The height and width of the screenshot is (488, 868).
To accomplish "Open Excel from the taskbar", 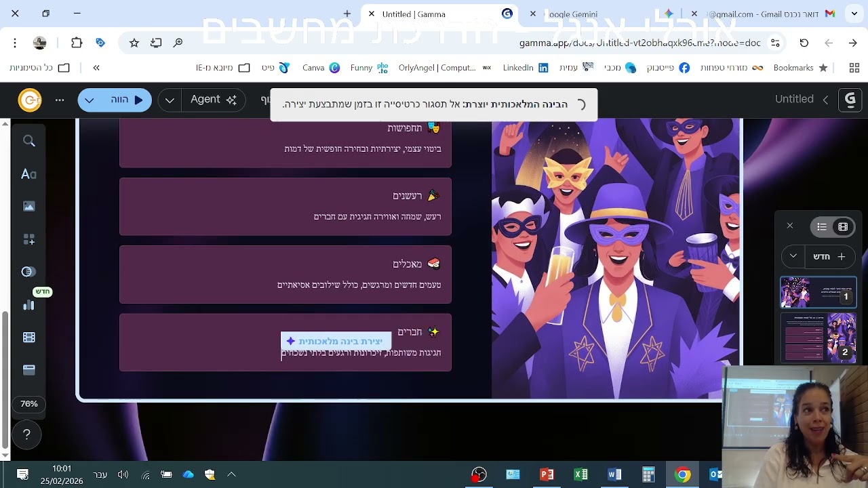I will (x=580, y=474).
